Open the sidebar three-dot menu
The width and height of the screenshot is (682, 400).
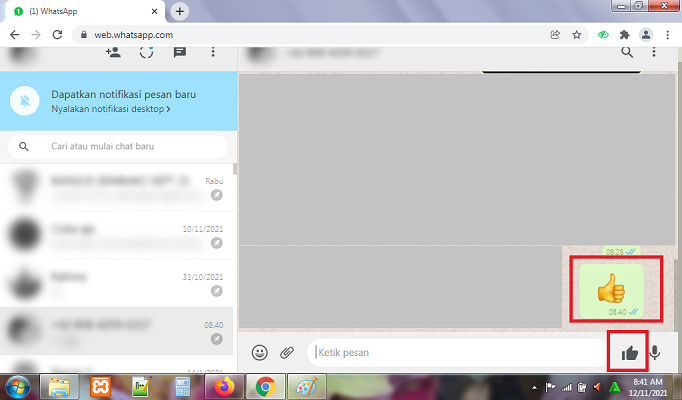tap(213, 52)
